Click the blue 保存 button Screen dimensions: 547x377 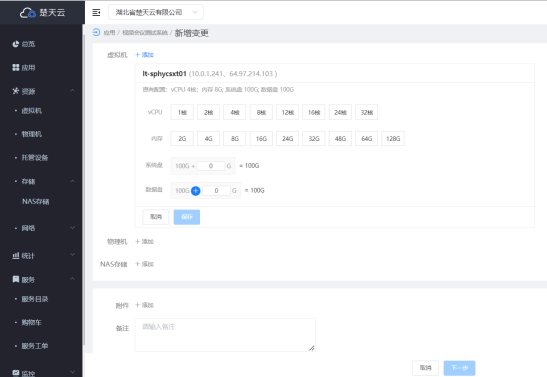[x=187, y=217]
